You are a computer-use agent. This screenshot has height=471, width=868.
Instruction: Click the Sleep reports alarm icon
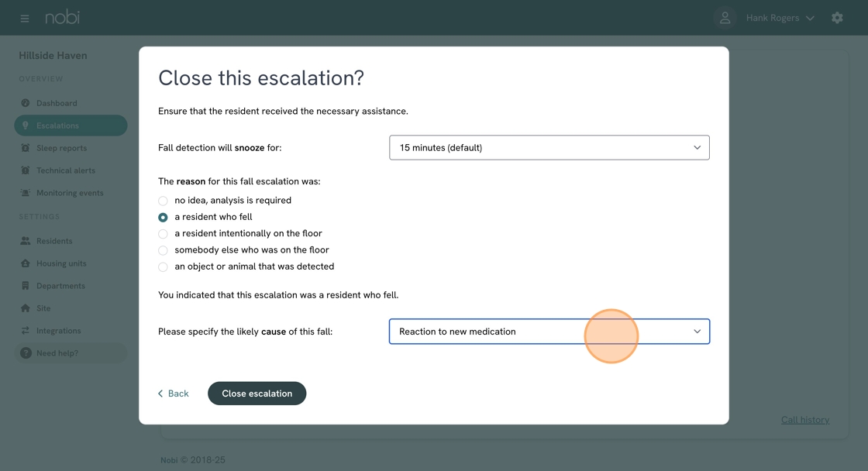[x=26, y=148]
